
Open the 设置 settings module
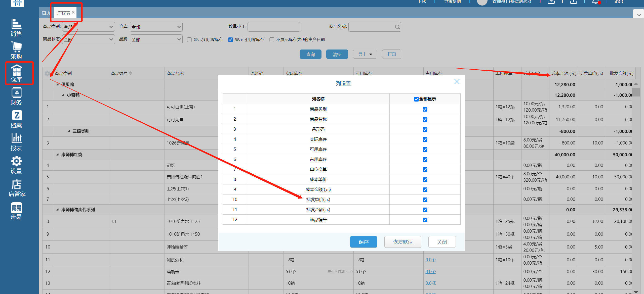coord(16,165)
